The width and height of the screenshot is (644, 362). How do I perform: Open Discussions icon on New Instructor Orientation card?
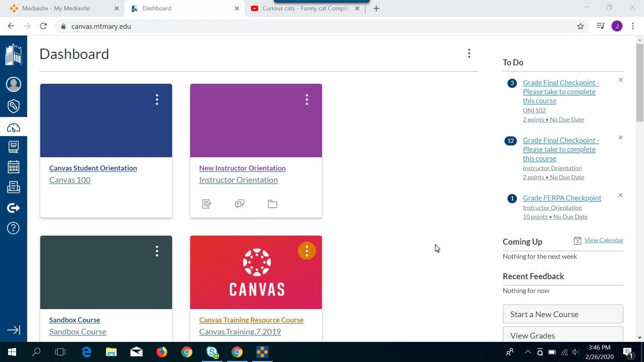[x=239, y=204]
